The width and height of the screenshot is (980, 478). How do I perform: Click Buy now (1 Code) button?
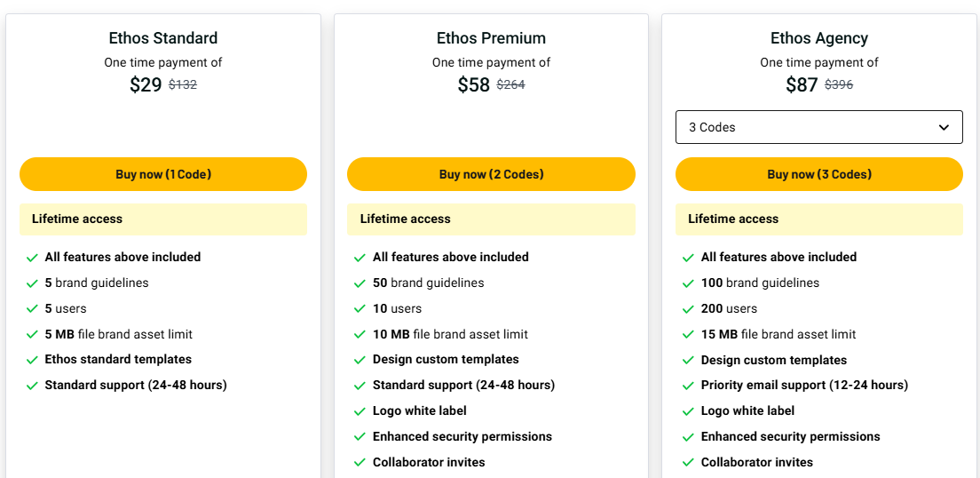[x=163, y=174]
